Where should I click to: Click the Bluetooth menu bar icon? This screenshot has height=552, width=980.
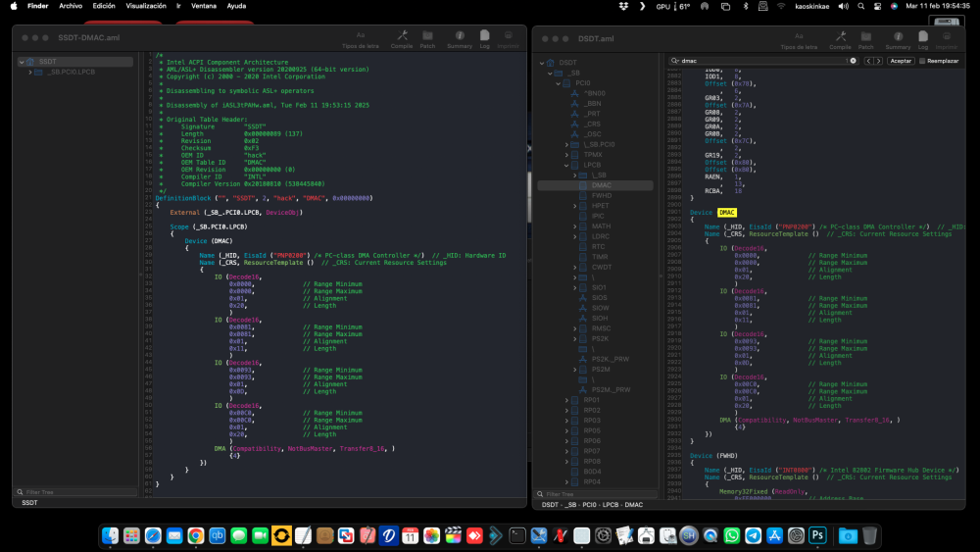click(x=745, y=6)
